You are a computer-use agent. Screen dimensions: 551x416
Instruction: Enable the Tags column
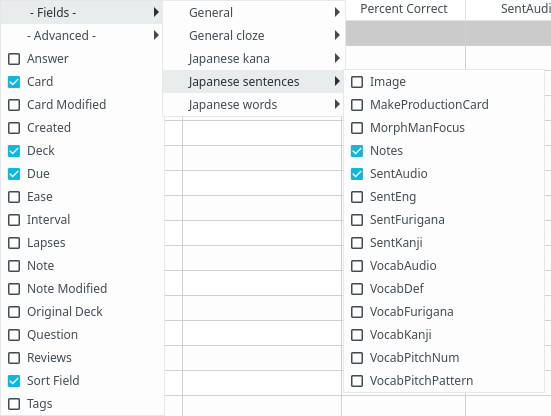[x=14, y=404]
